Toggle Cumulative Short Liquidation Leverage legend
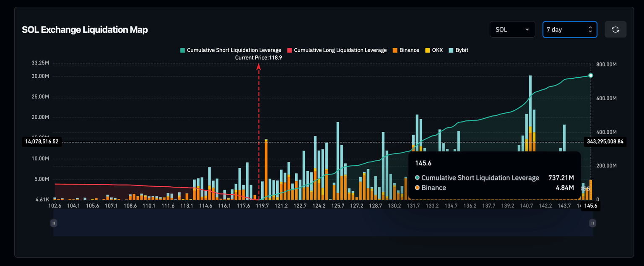This screenshot has height=266, width=644. tap(231, 50)
